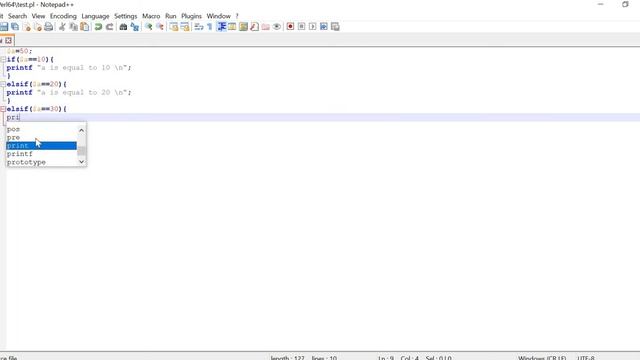This screenshot has width=640, height=360.
Task: Choose 'printf' from autocomplete suggestions
Action: tap(41, 154)
